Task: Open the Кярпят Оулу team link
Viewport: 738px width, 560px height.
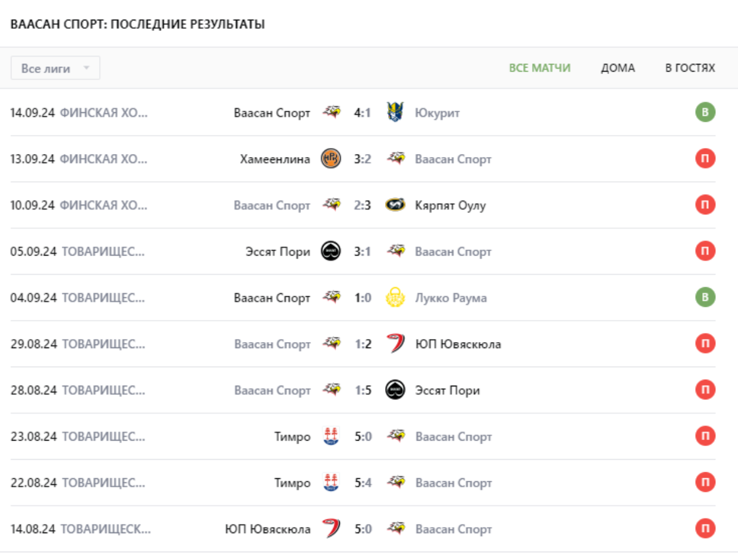Action: pyautogui.click(x=450, y=205)
